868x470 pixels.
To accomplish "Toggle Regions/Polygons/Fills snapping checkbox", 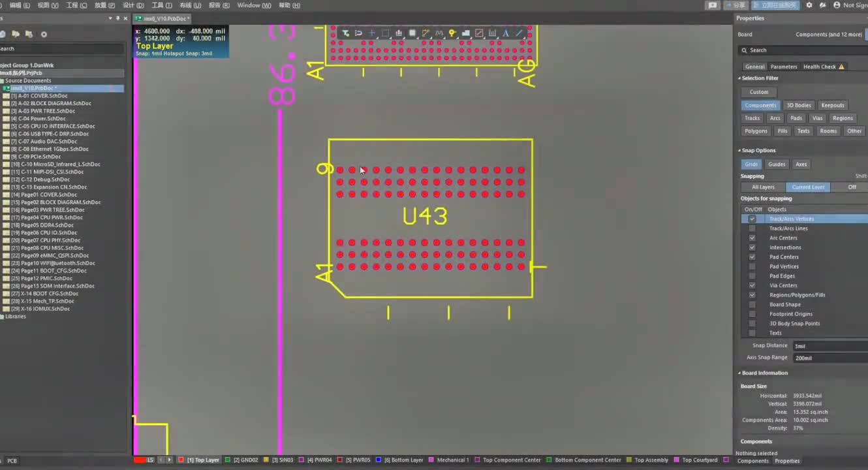I will coord(752,295).
